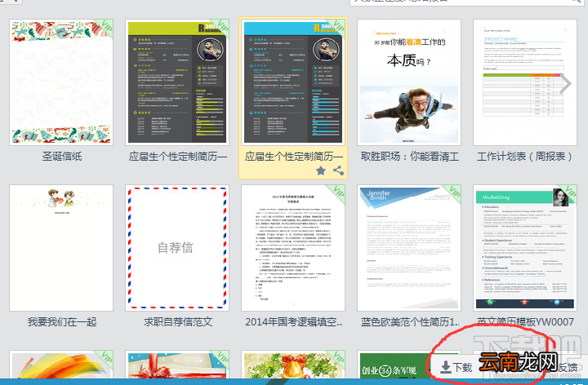Open the 自荐信 envelope-border template thumbnail

(x=177, y=248)
